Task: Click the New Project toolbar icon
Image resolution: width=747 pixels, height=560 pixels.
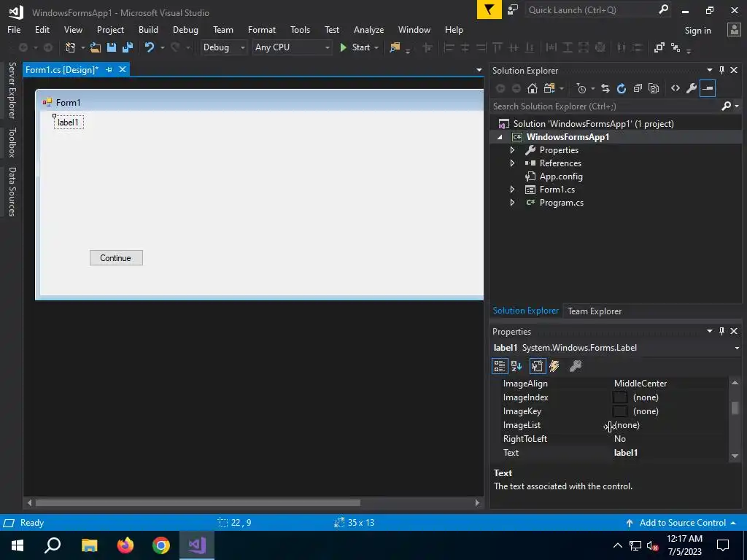Action: tap(70, 47)
